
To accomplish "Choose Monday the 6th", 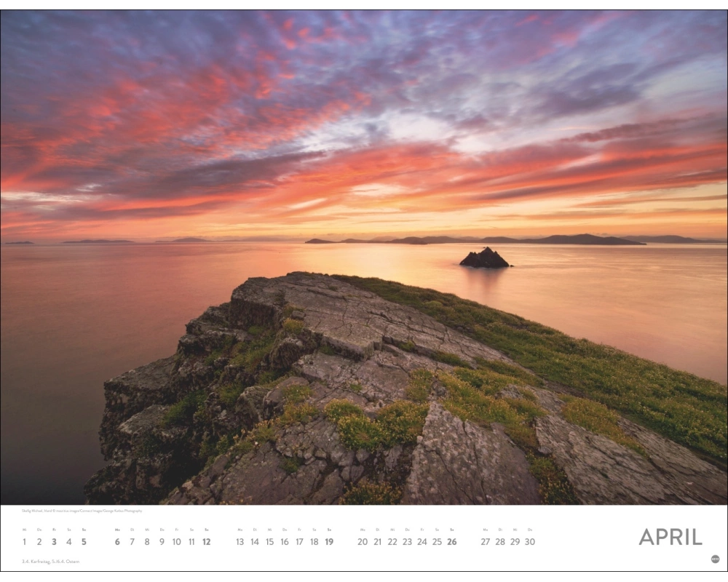I will pos(117,542).
